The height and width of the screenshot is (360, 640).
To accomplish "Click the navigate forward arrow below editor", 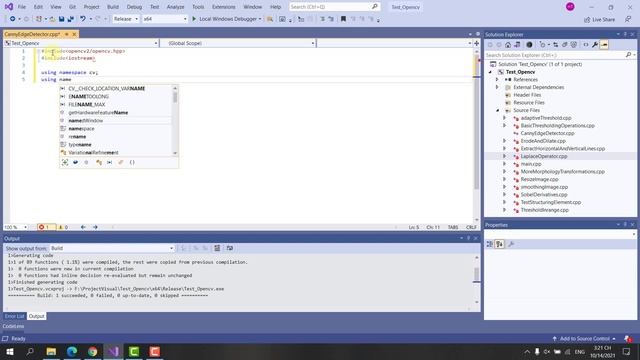I will pyautogui.click(x=95, y=227).
